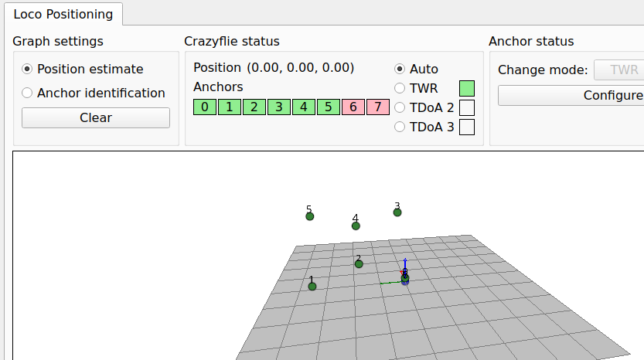The height and width of the screenshot is (360, 644).
Task: Click anchor 3 marker above the grid
Action: 397,212
